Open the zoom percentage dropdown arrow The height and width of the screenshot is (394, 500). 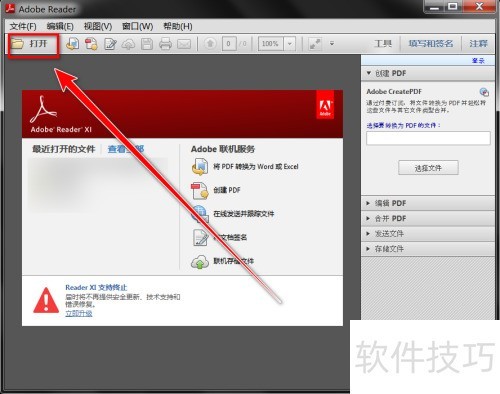click(289, 44)
